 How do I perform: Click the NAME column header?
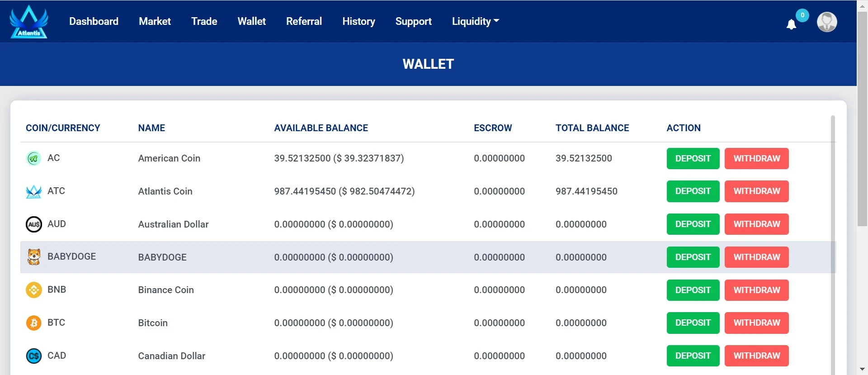[151, 128]
